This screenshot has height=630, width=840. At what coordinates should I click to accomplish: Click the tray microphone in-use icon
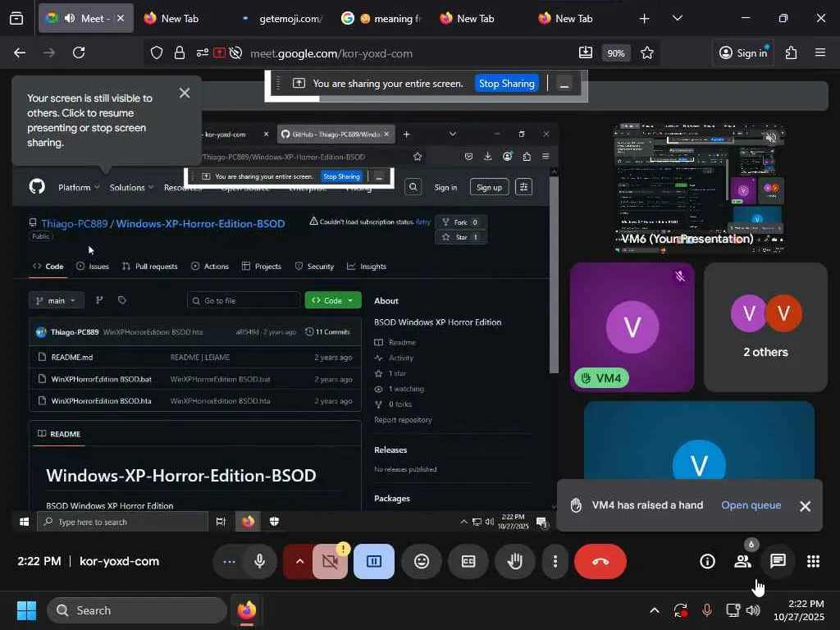(x=706, y=610)
